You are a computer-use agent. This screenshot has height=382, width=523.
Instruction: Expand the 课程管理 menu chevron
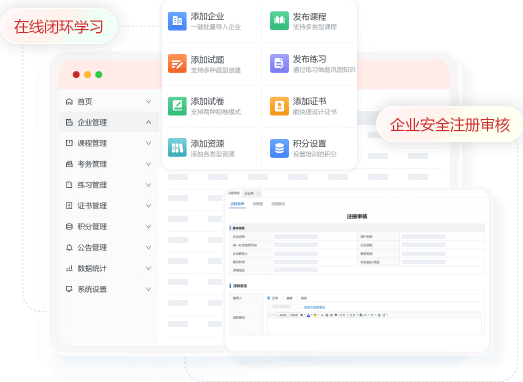click(148, 143)
